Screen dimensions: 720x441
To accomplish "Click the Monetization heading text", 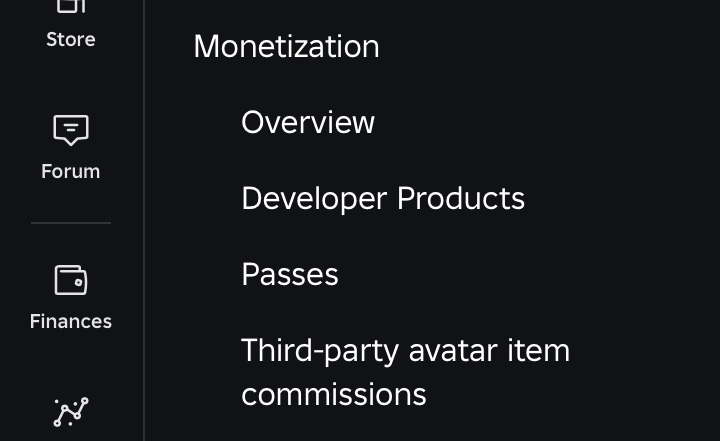I will pos(286,46).
